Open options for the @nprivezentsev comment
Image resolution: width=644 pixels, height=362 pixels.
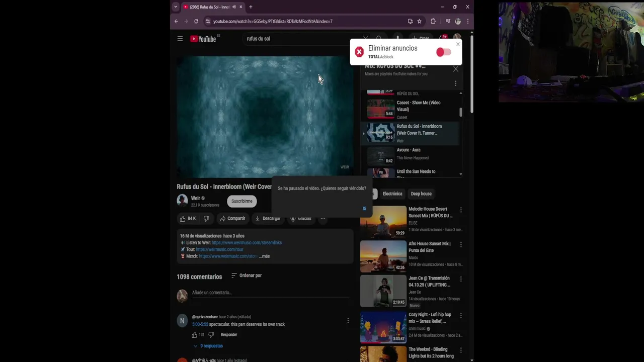(x=348, y=321)
